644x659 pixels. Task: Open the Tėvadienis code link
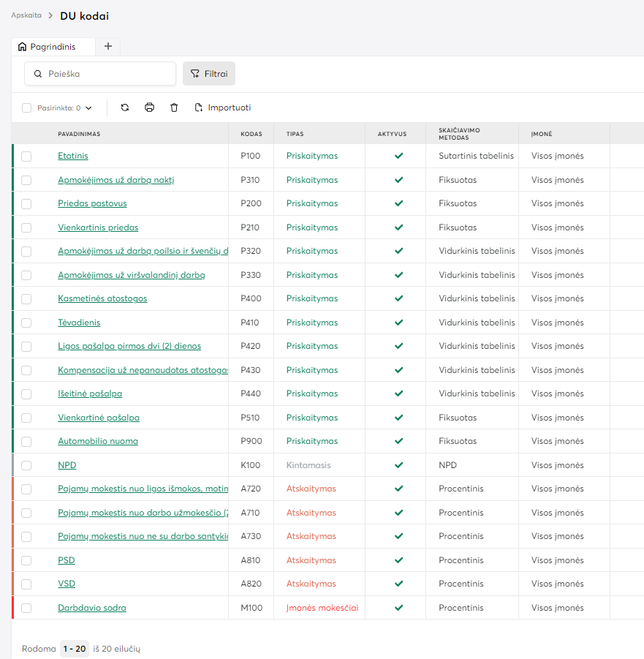click(x=79, y=323)
